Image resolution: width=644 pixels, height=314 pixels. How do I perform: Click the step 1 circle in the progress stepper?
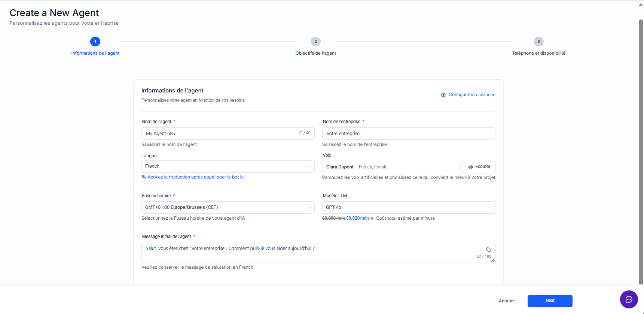pos(95,42)
